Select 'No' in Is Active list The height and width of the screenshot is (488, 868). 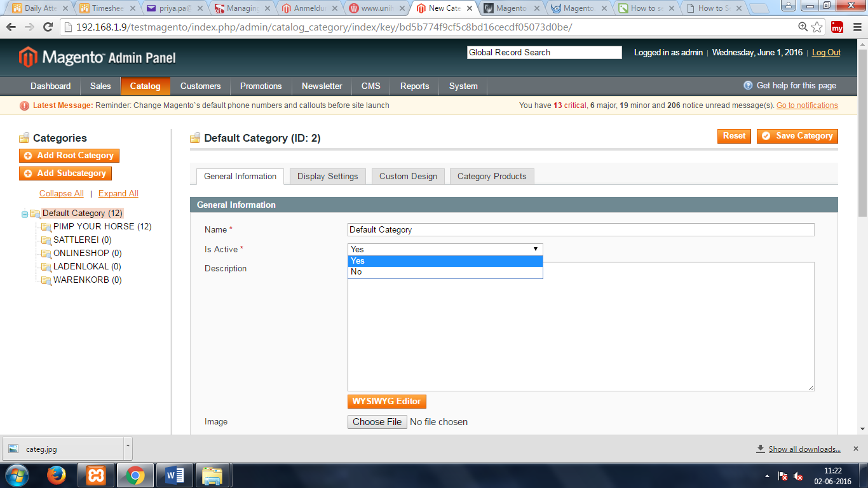pyautogui.click(x=445, y=272)
